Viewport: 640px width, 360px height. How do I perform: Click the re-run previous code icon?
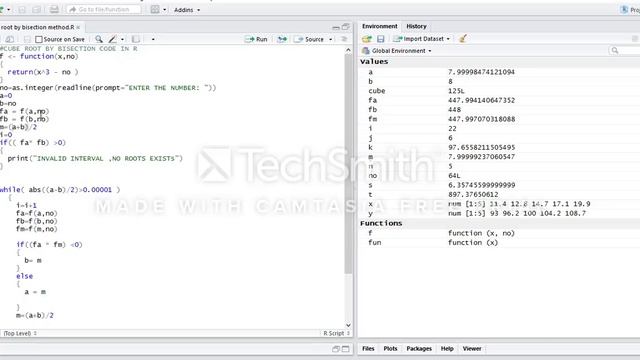[x=282, y=39]
